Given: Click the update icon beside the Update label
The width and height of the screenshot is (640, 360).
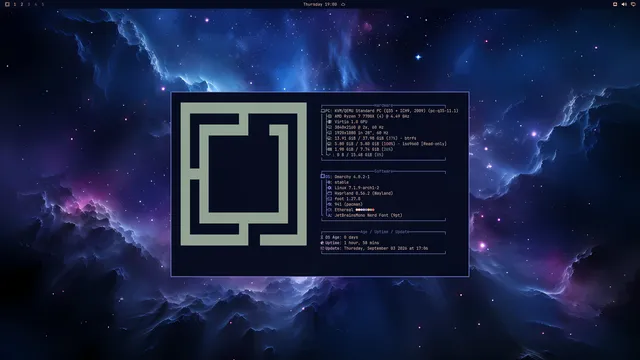Looking at the screenshot, I should (322, 248).
